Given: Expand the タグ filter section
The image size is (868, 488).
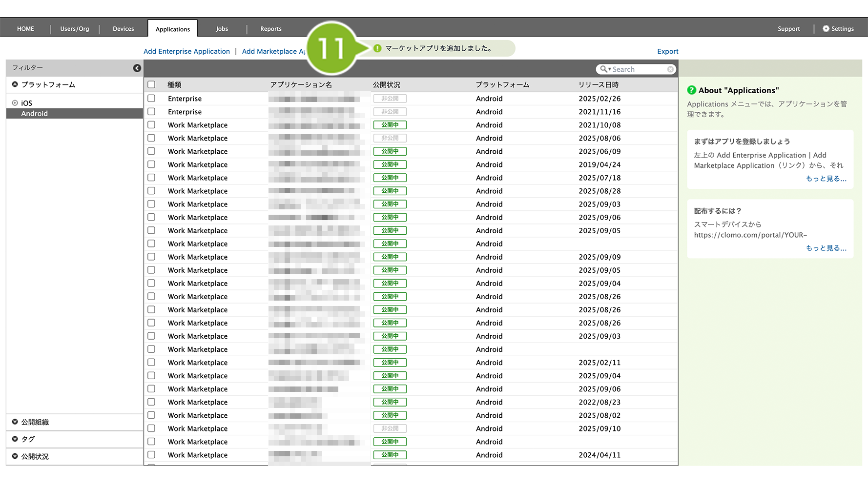Looking at the screenshot, I should click(15, 439).
